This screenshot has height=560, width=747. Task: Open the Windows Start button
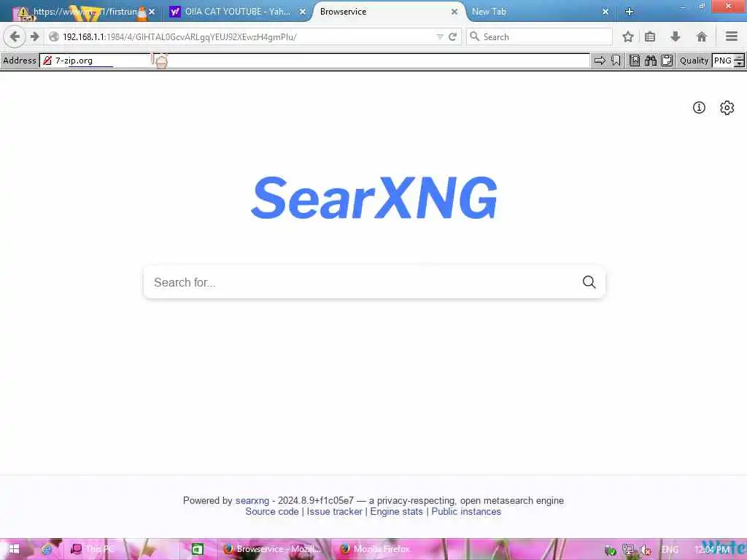14,549
